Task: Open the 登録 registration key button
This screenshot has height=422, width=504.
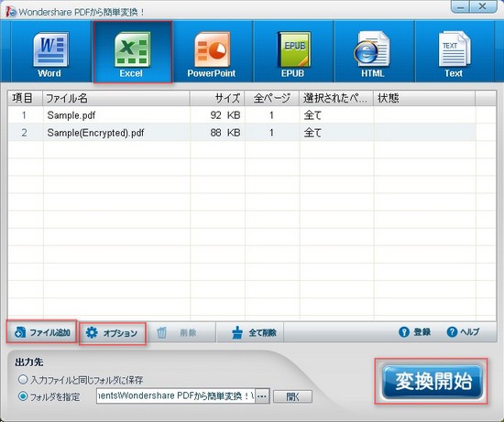Action: coord(414,332)
